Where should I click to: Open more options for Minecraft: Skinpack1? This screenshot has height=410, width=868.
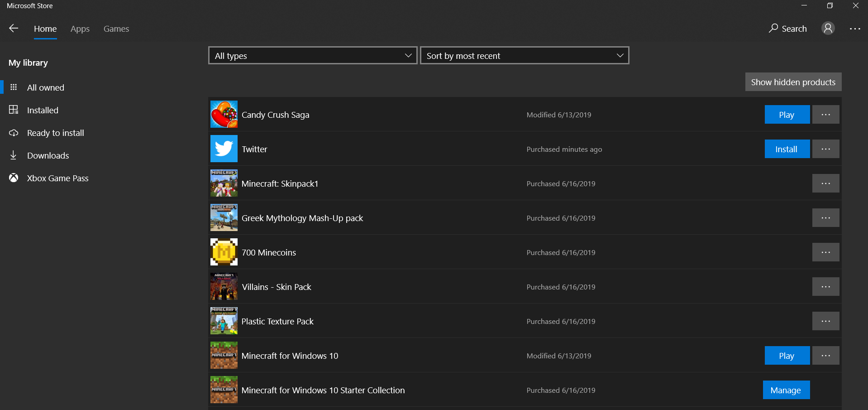point(825,183)
